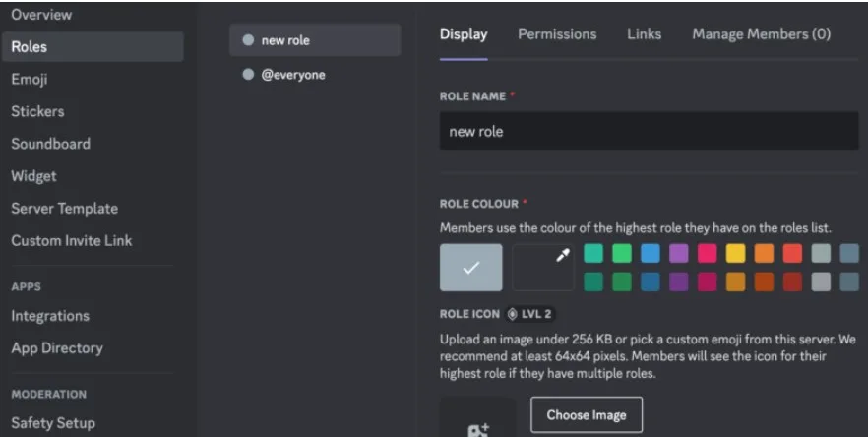Open the custom colour picker with eyedropper
Image resolution: width=868 pixels, height=437 pixels.
coord(543,268)
